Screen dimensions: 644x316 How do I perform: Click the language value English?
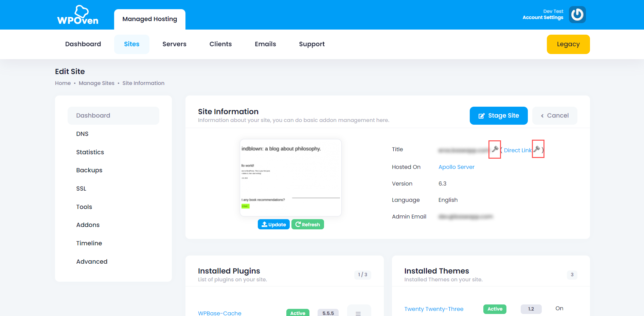coord(448,200)
